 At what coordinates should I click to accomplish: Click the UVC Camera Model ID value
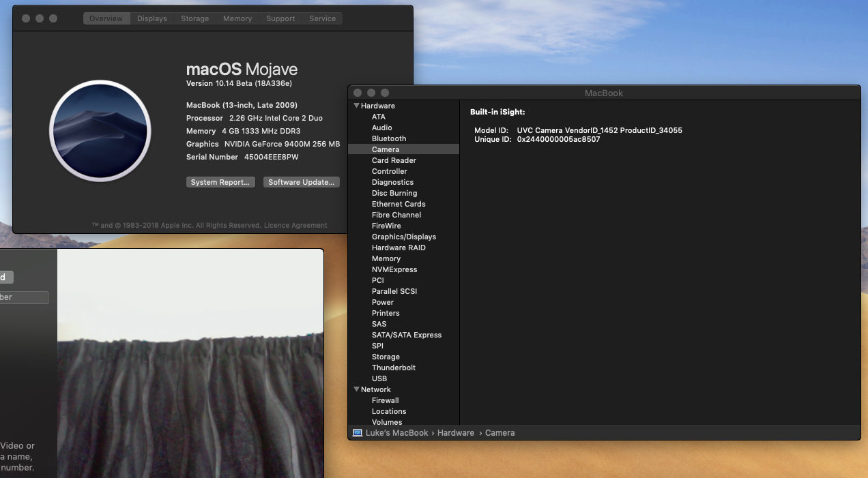[599, 130]
